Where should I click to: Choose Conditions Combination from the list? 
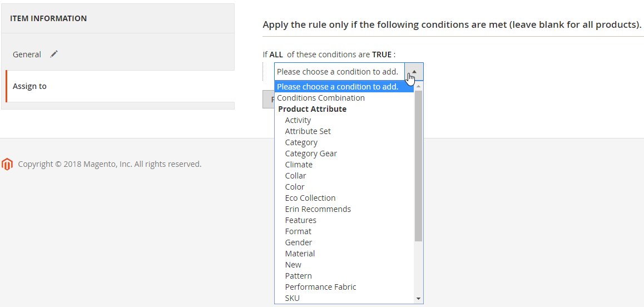tap(321, 98)
